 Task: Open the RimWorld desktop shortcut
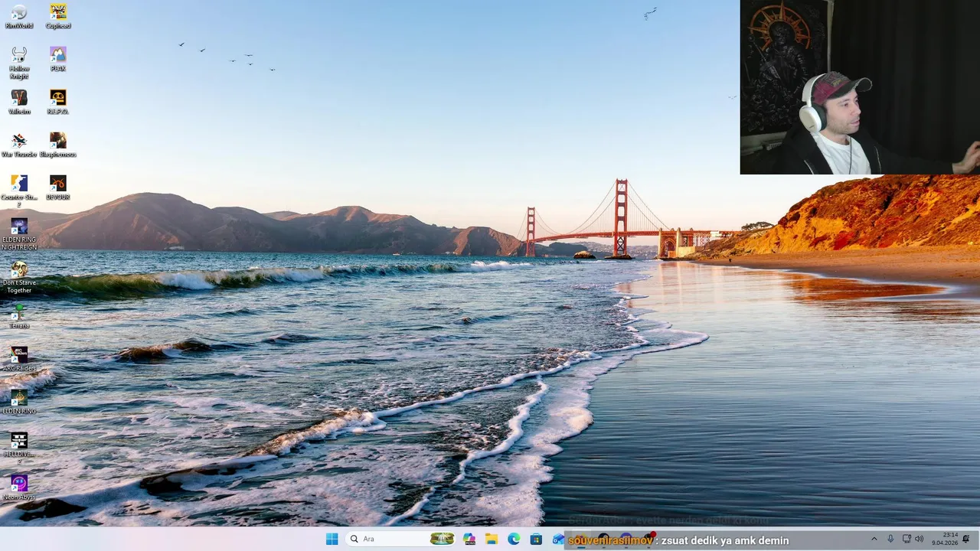coord(19,16)
